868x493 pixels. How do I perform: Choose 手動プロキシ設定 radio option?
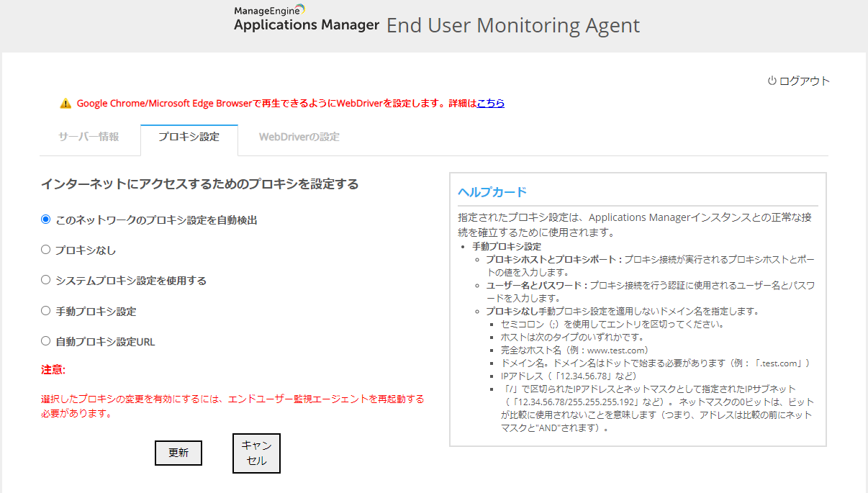point(46,311)
